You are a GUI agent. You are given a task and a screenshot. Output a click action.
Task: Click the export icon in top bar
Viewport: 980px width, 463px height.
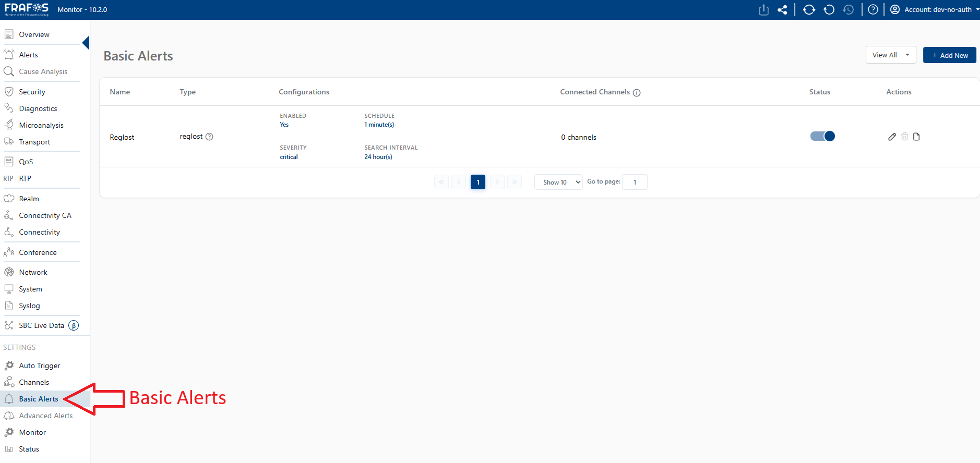tap(763, 9)
